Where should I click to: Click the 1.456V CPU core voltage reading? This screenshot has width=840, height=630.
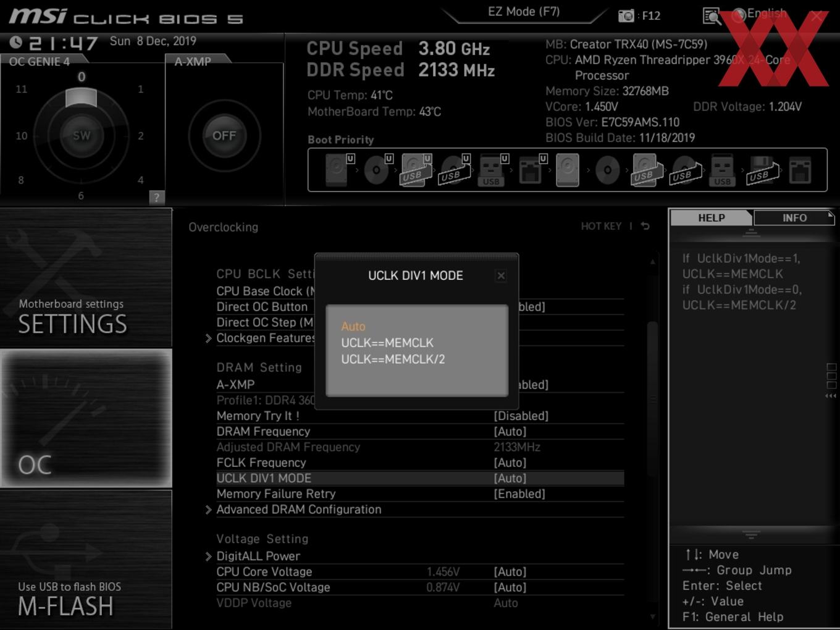(x=443, y=572)
